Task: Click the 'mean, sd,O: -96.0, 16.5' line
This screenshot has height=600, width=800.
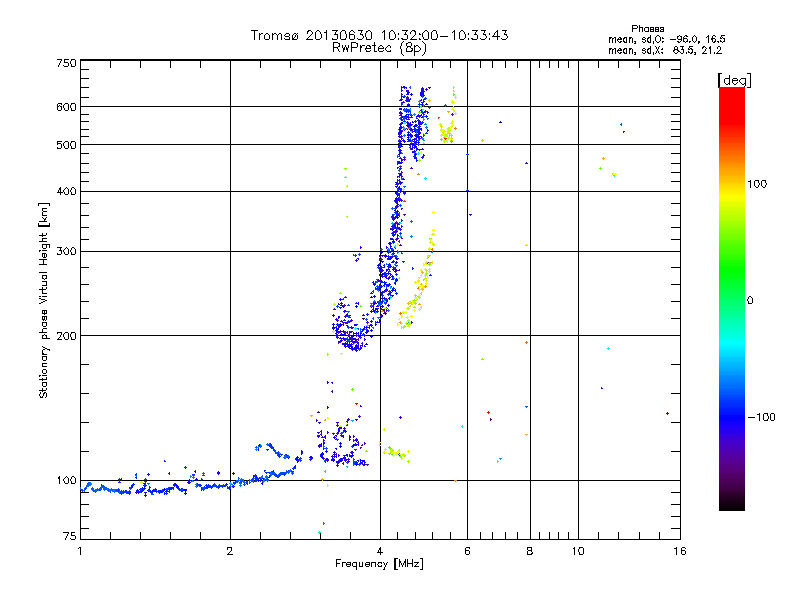Action: [x=666, y=39]
